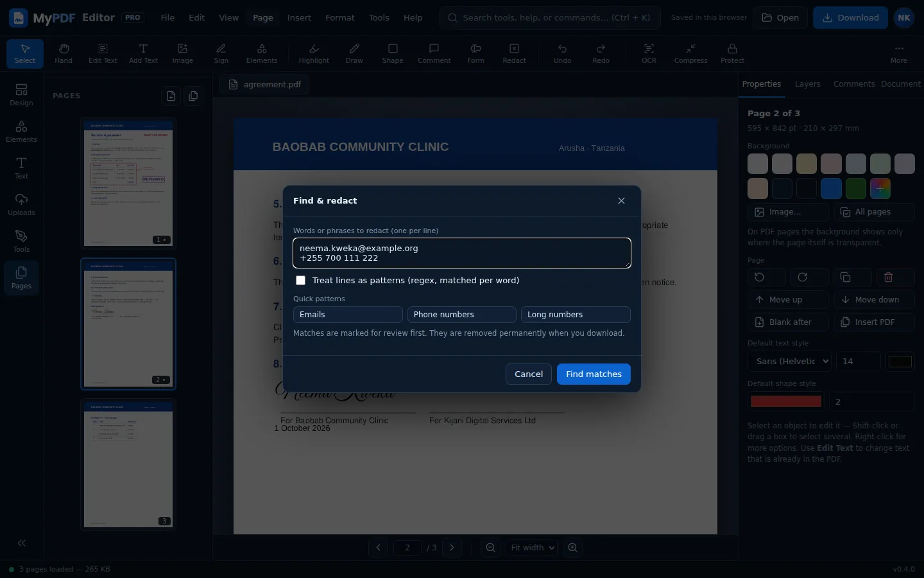Open the Compress tool
The height and width of the screenshot is (578, 924).
(690, 53)
